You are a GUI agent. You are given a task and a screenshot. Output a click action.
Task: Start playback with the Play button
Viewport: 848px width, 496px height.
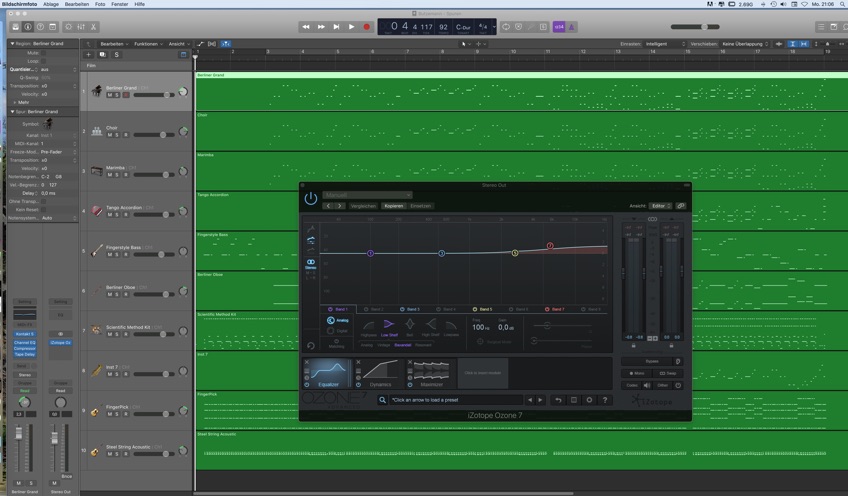(x=352, y=27)
